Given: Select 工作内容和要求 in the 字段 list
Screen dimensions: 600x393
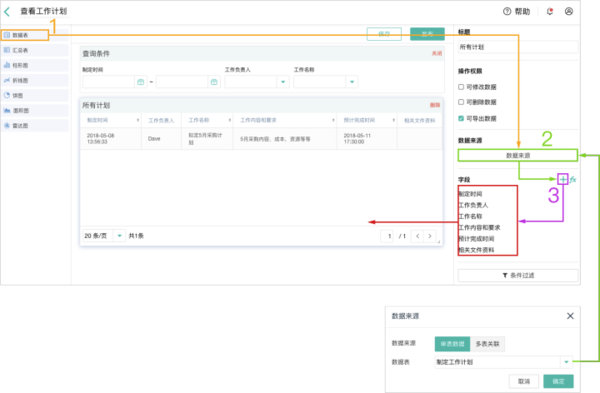Looking at the screenshot, I should (479, 228).
